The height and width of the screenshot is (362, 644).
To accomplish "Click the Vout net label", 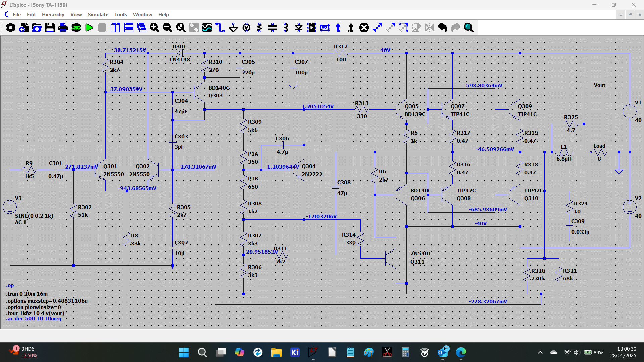I will point(600,85).
